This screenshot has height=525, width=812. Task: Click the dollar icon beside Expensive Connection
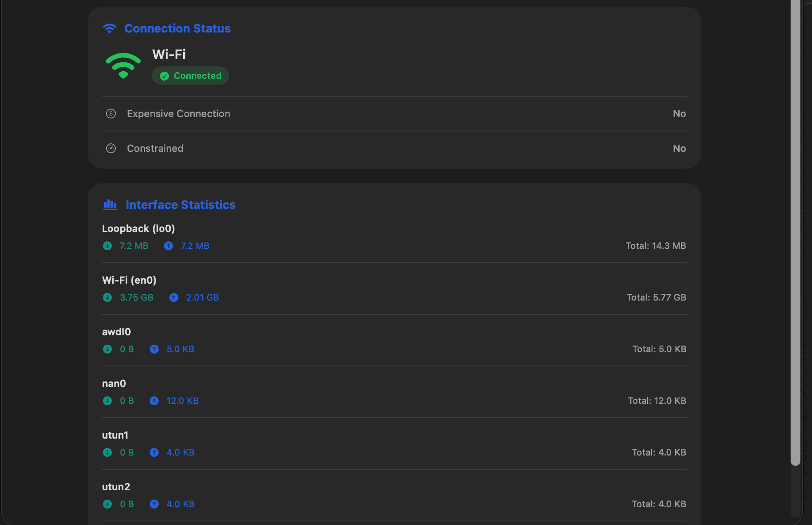[x=111, y=114]
